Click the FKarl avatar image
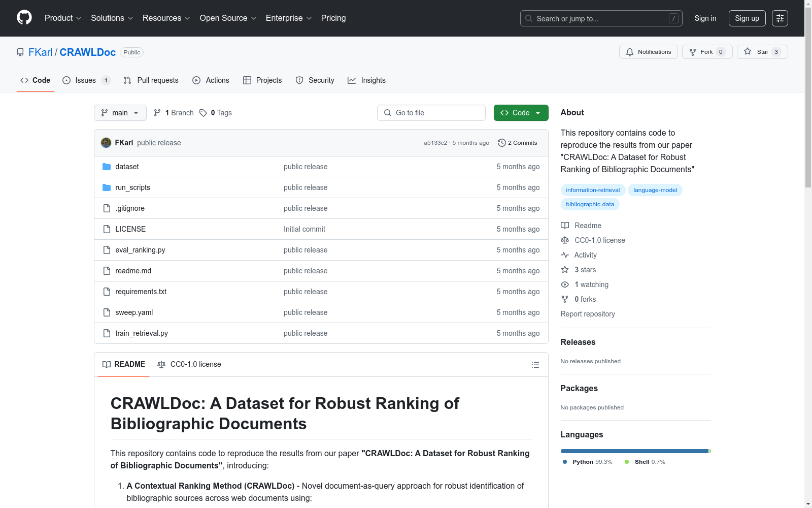 106,143
